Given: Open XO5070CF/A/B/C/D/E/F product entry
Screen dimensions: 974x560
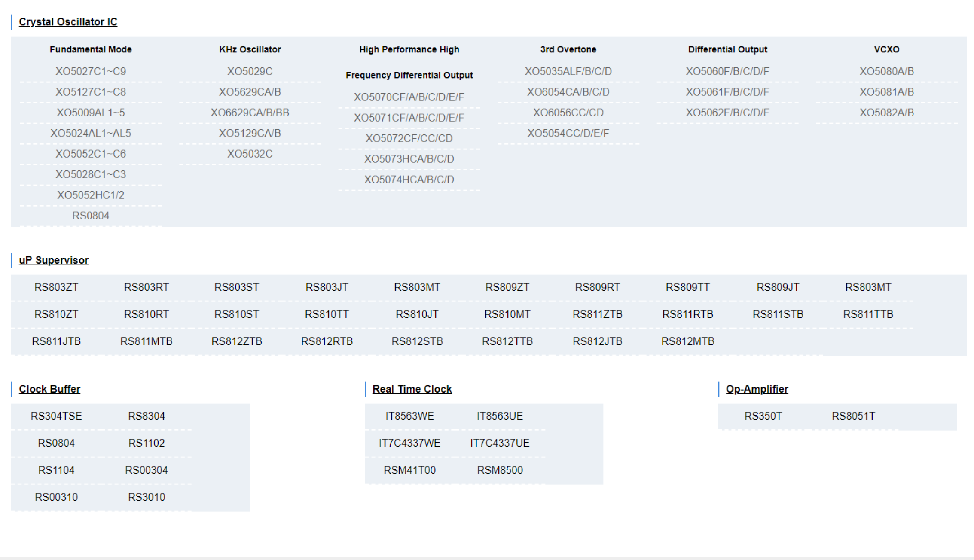Looking at the screenshot, I should point(409,97).
